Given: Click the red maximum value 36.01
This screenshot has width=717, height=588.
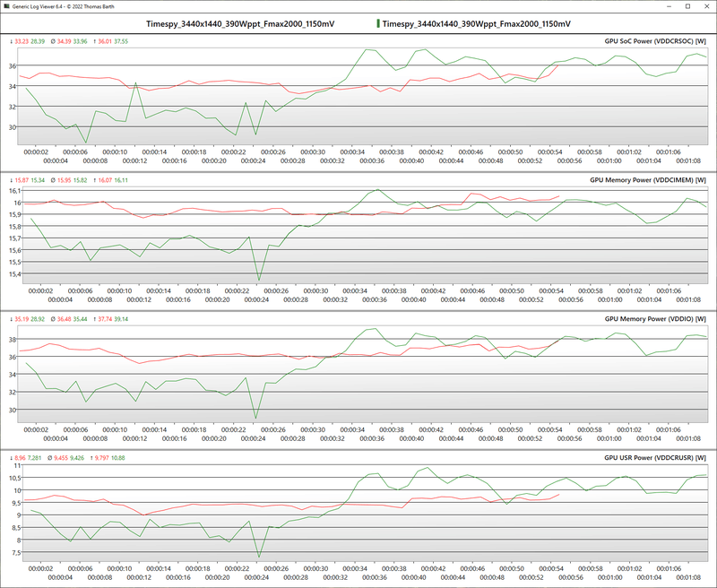Looking at the screenshot, I should click(105, 41).
